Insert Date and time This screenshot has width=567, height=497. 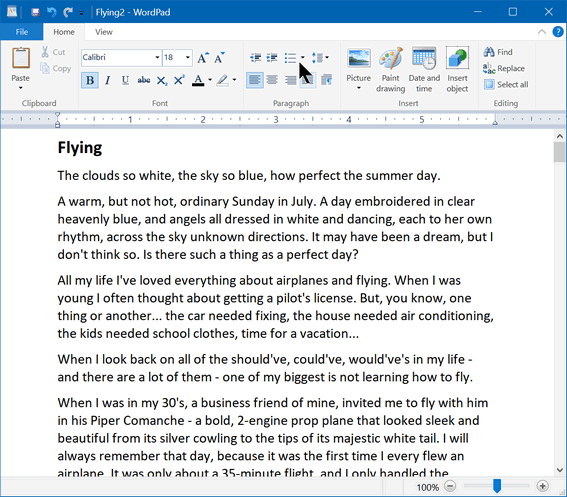pyautogui.click(x=424, y=69)
